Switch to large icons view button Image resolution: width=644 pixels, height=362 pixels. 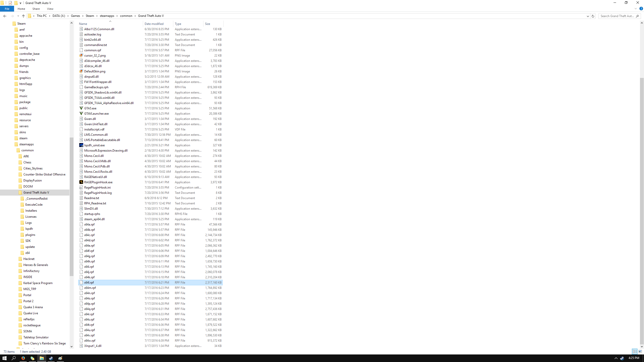640,351
